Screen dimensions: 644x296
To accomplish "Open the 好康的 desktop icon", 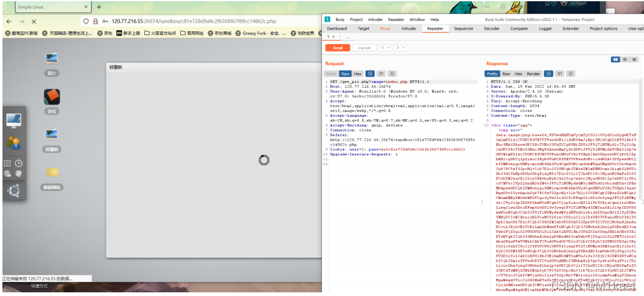I will click(x=52, y=135).
